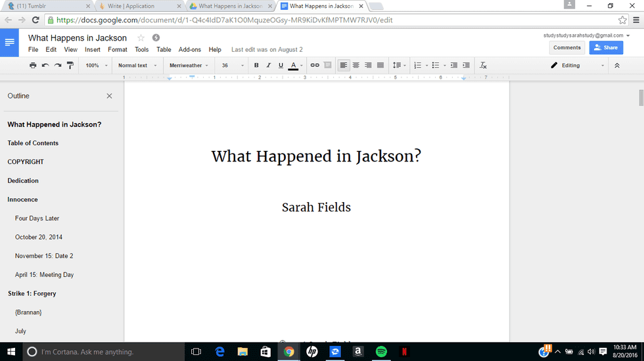Open the Insert menu

point(93,50)
